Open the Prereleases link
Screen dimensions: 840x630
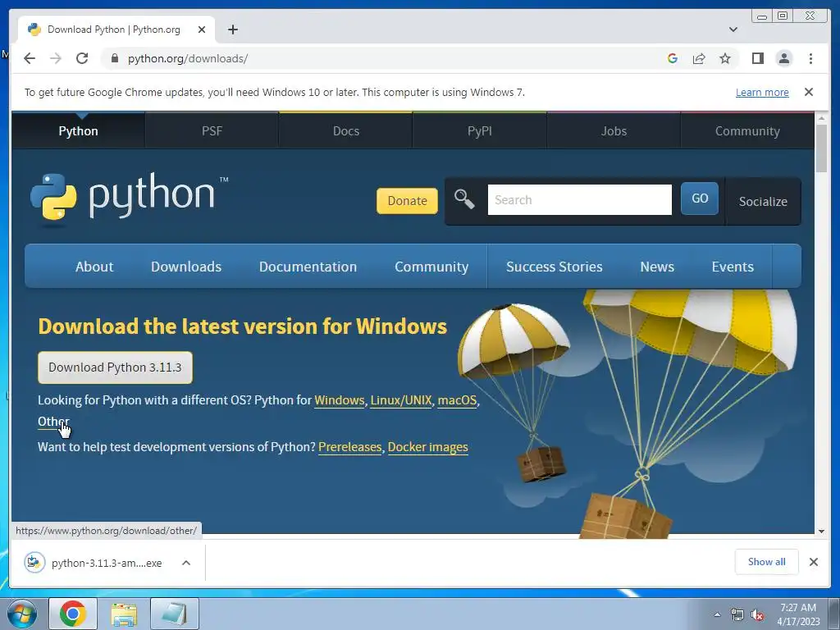349,447
